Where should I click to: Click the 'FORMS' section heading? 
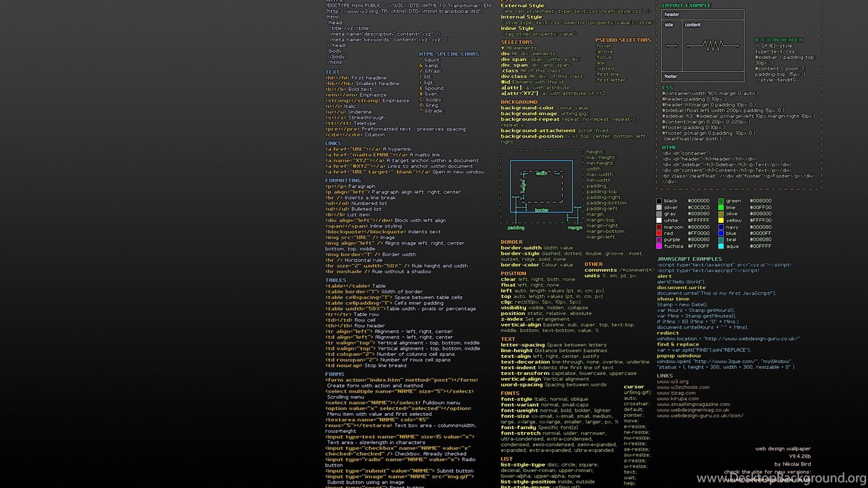[x=335, y=374]
